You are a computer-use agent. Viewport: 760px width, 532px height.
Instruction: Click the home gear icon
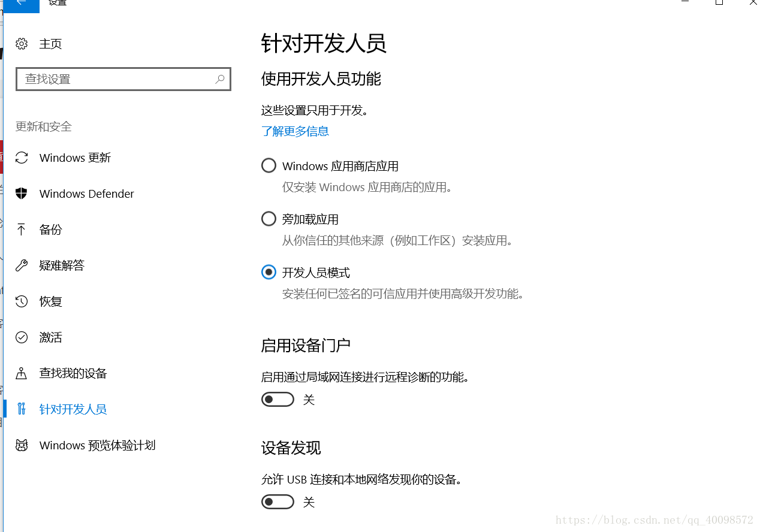coord(22,44)
